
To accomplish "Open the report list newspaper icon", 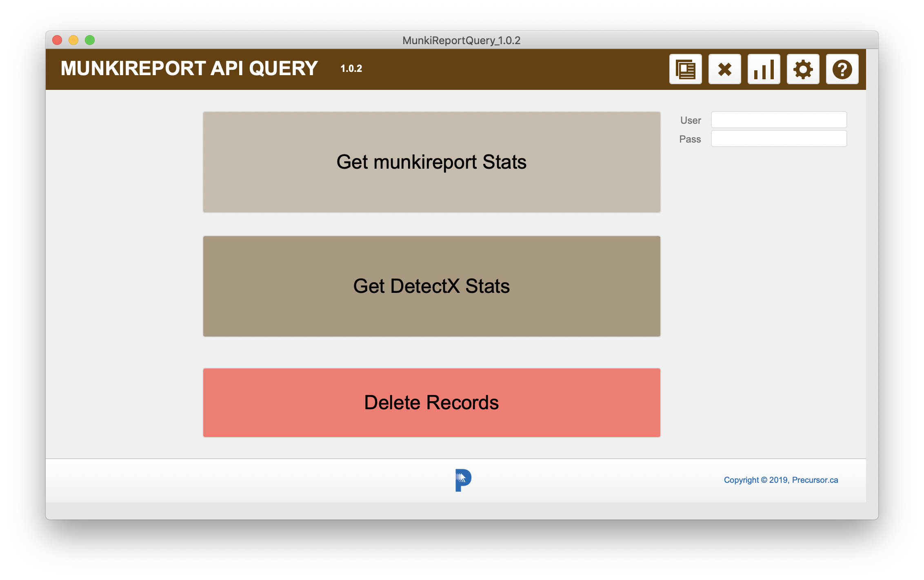I will pyautogui.click(x=686, y=69).
